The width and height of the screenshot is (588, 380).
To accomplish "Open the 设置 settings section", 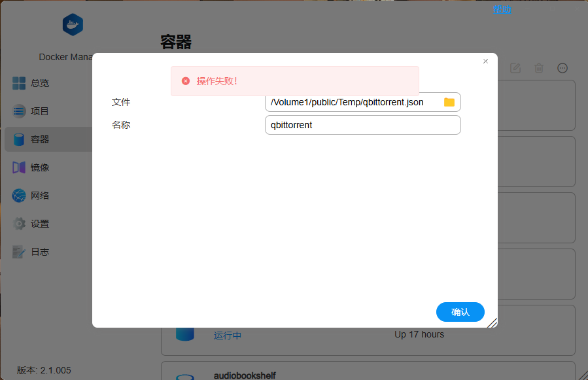I will [x=48, y=224].
